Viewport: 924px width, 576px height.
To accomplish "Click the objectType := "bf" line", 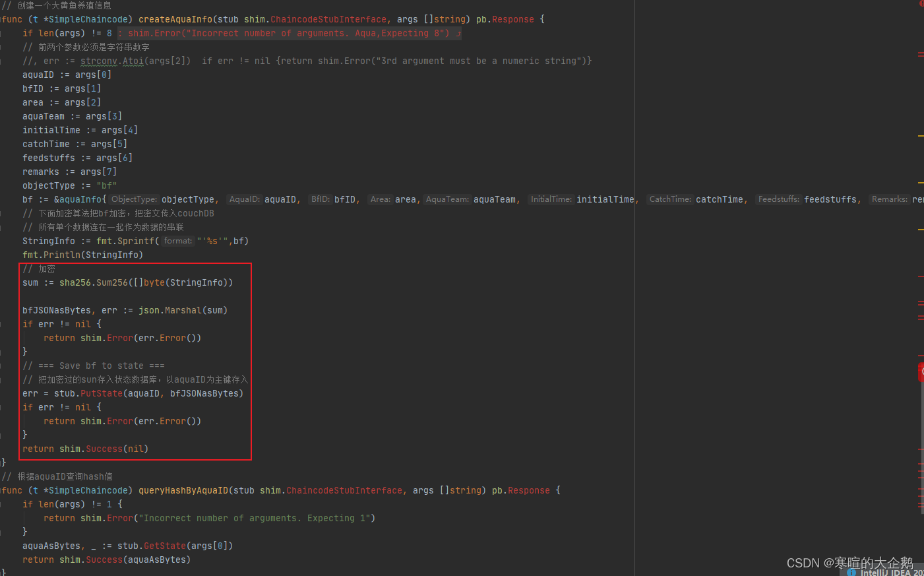I will [x=69, y=185].
